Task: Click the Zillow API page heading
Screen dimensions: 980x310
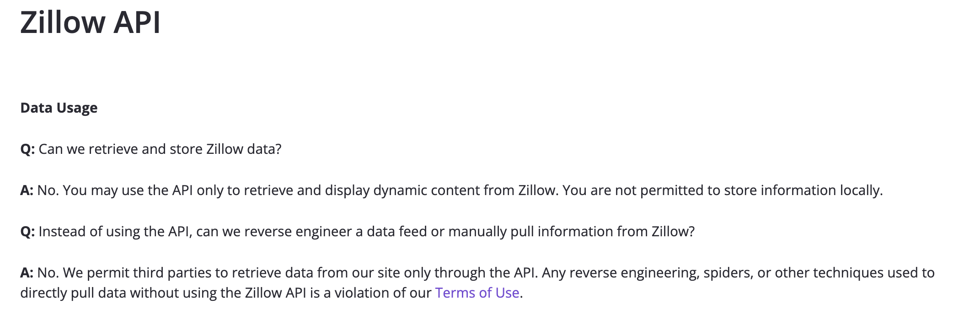Action: pyautogui.click(x=91, y=22)
